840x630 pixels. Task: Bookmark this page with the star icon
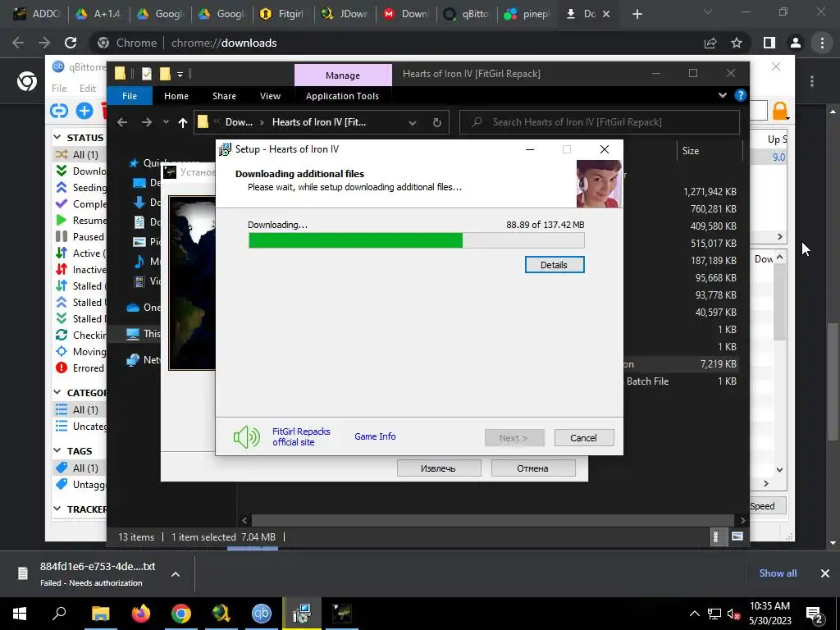[737, 43]
